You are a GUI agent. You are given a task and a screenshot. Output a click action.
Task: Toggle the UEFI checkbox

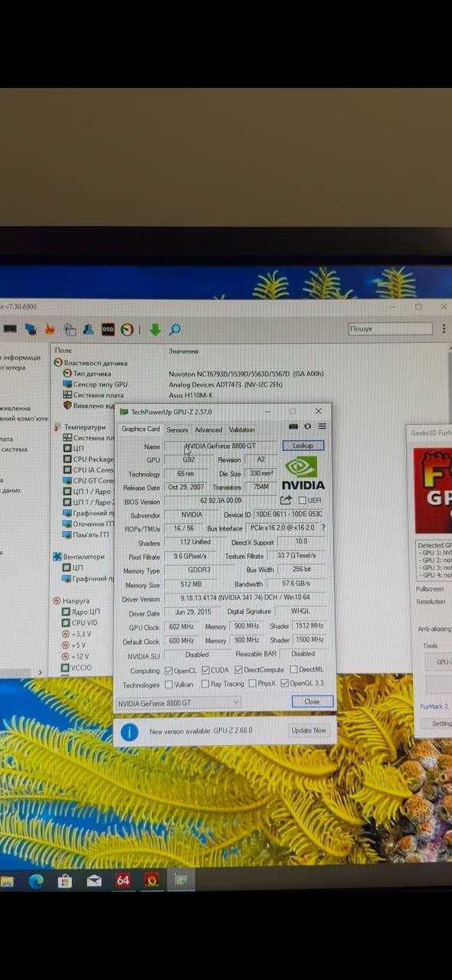coord(302,501)
